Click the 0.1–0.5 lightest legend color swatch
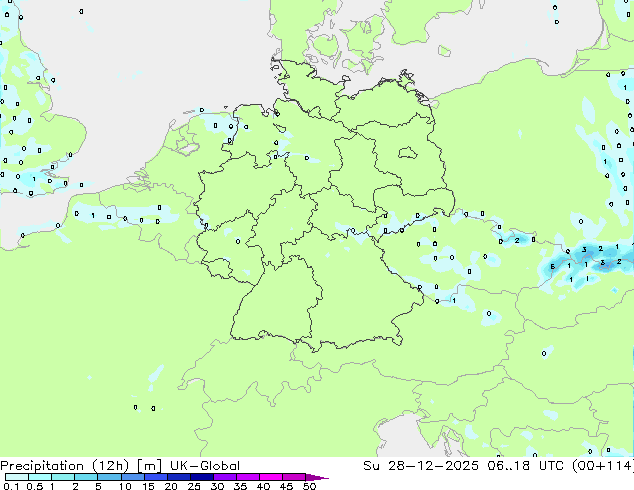 17,477
